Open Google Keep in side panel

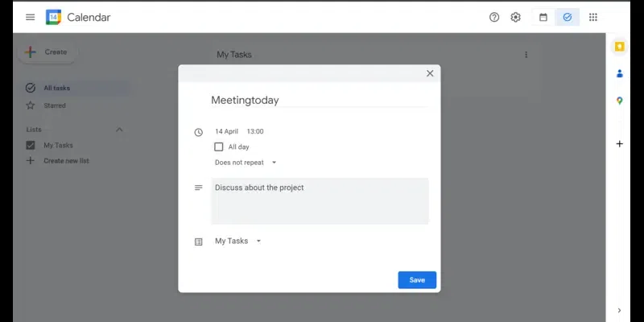[619, 47]
